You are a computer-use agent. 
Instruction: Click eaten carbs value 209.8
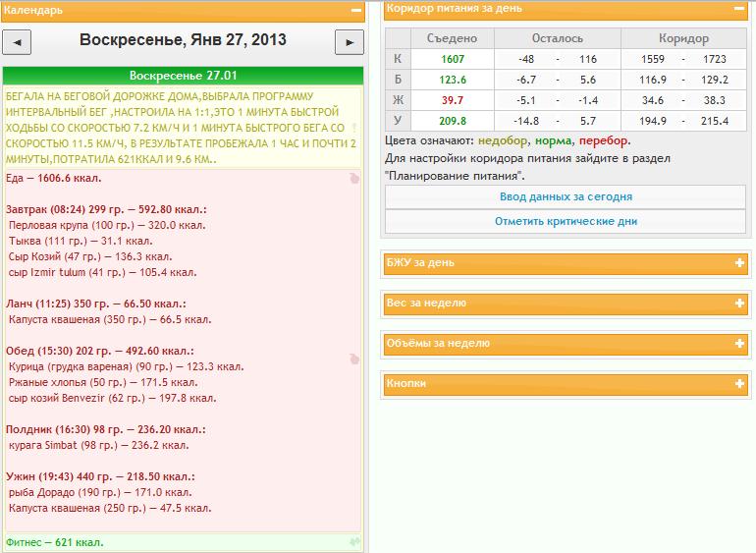point(453,121)
